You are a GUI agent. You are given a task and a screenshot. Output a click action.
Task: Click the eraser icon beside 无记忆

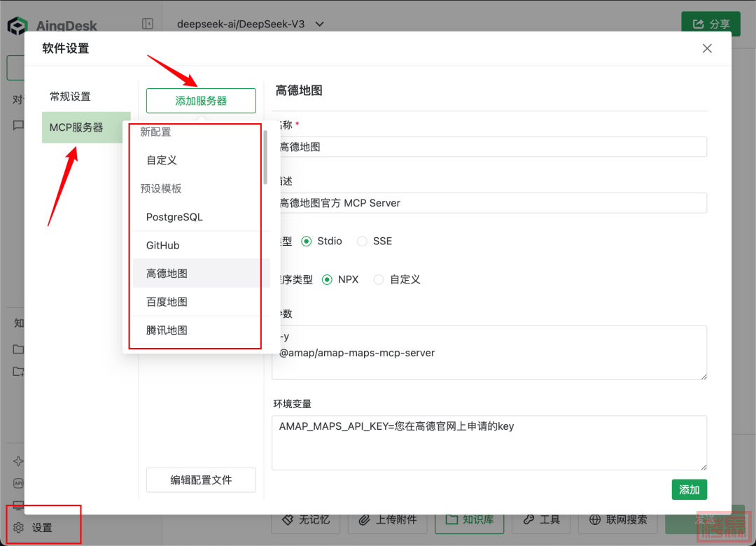tap(288, 519)
